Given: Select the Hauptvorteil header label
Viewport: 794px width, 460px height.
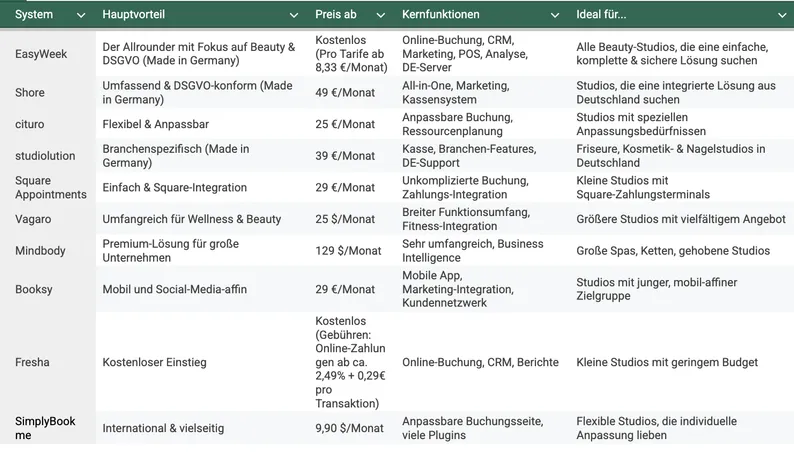Looking at the screenshot, I should pos(134,14).
